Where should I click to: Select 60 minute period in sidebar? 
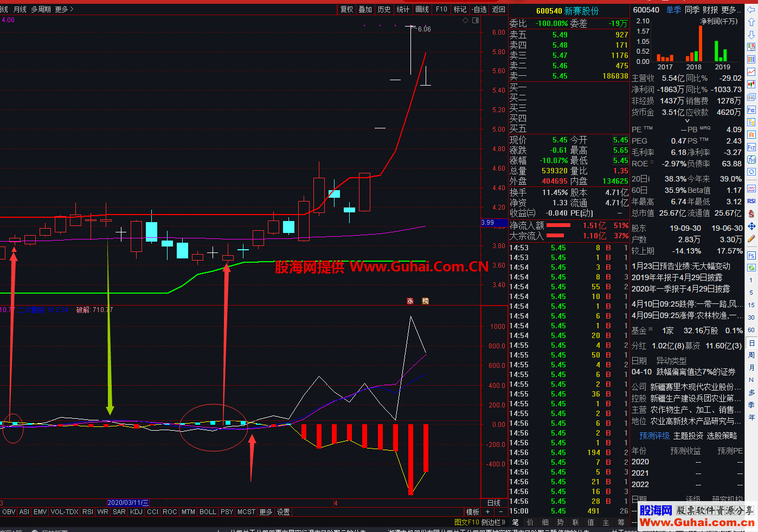pos(751,330)
